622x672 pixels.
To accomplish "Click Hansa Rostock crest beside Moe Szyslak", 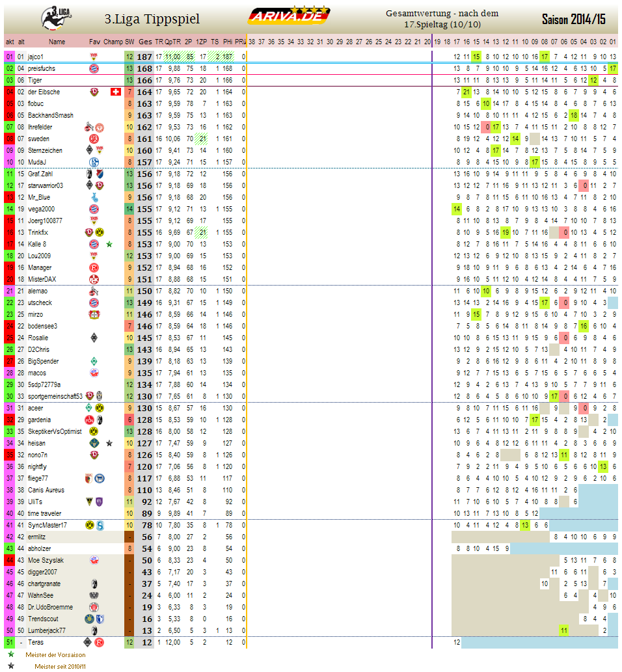I will [94, 560].
